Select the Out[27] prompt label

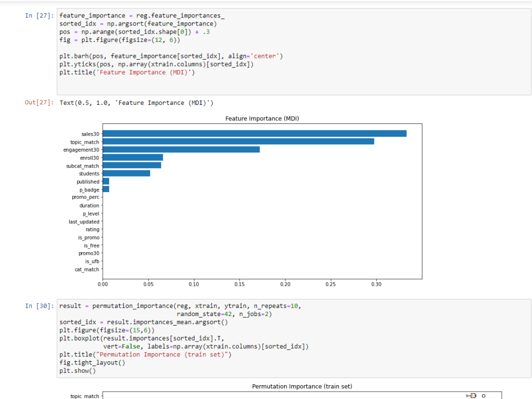point(39,103)
